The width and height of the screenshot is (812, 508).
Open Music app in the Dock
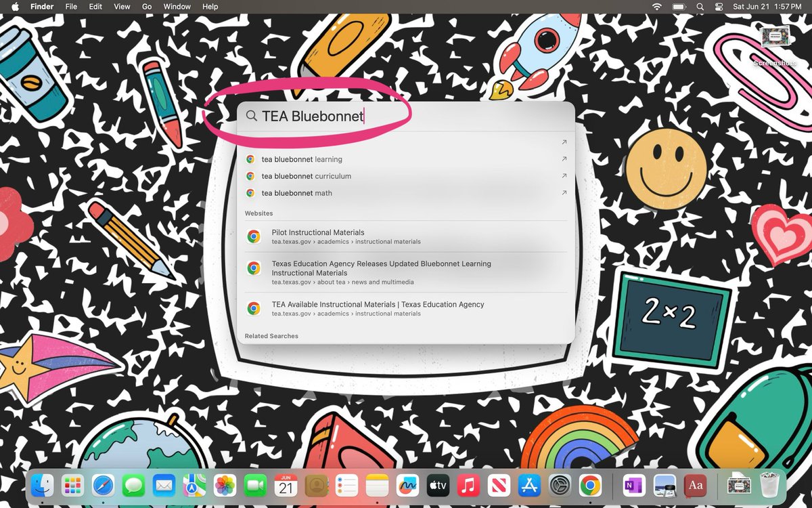[x=468, y=485]
